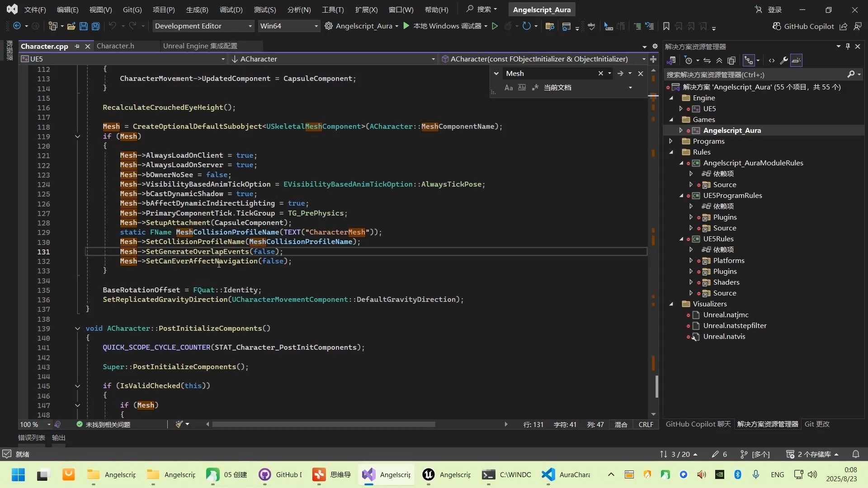Click the bookmark toolbar icon
Viewport: 868px width, 488px height.
(666, 26)
